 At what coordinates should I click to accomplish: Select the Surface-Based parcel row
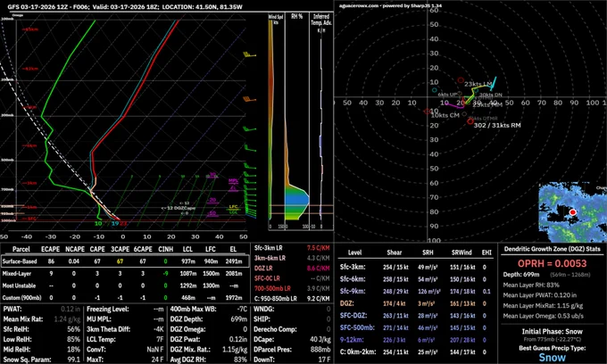pyautogui.click(x=125, y=261)
